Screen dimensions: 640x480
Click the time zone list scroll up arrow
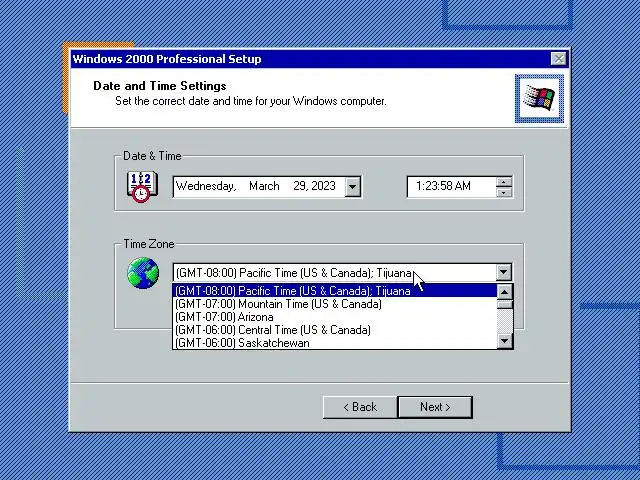tap(504, 292)
